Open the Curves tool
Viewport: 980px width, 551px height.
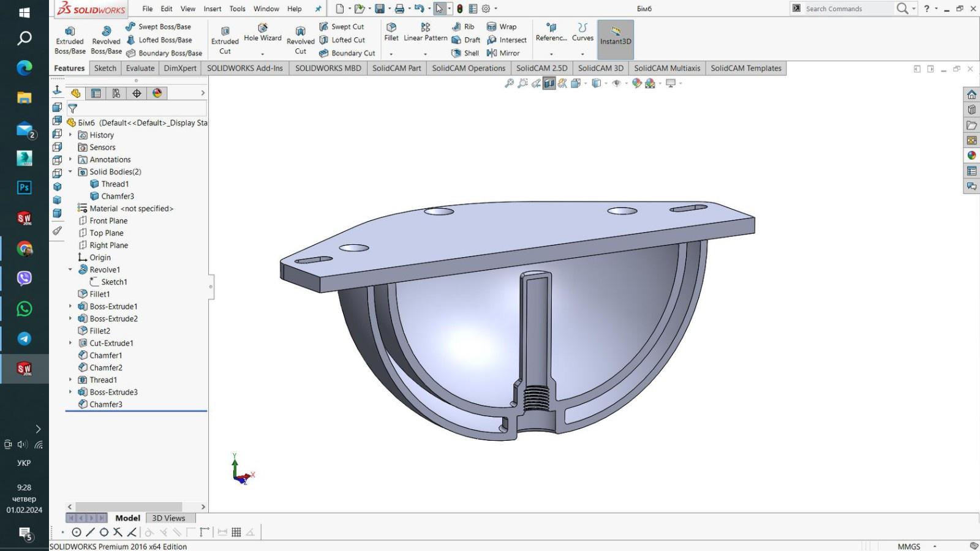click(x=582, y=33)
